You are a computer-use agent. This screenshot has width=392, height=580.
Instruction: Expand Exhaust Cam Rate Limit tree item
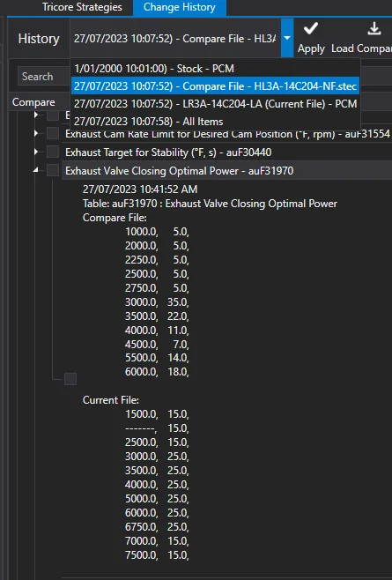click(36, 133)
